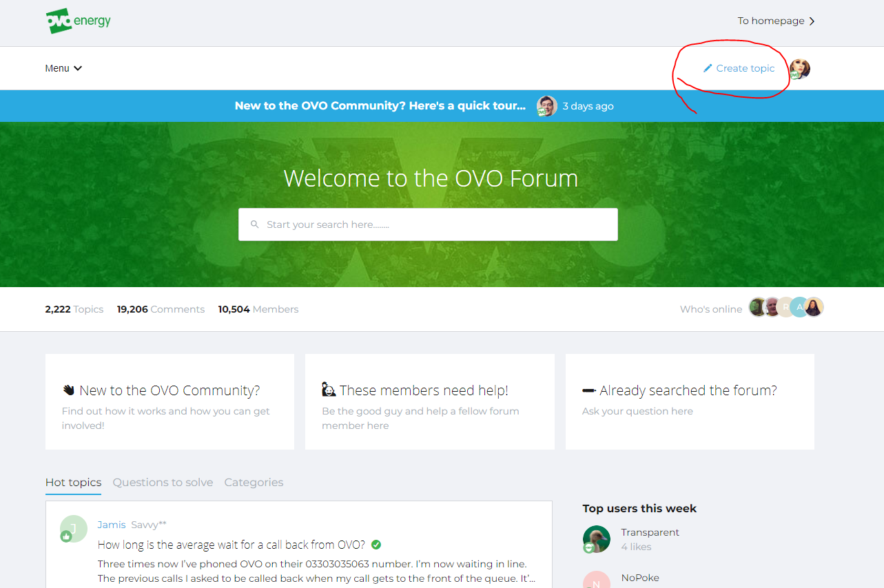Click the Top users this week heading
884x588 pixels.
pos(639,508)
